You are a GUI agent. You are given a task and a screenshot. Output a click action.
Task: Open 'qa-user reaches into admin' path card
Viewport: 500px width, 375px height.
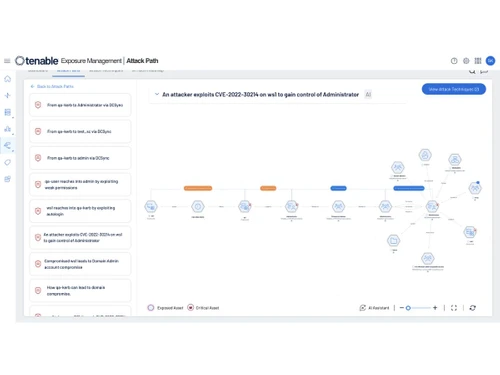pos(80,184)
